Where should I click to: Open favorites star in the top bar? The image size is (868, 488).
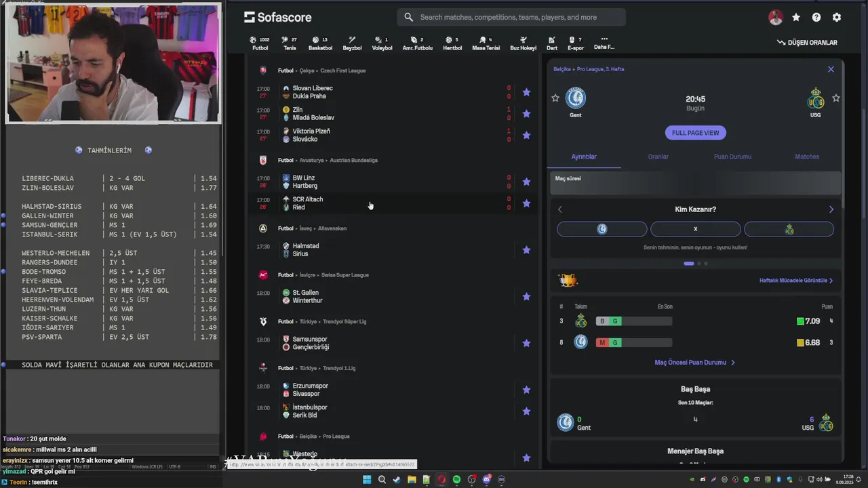[x=796, y=18]
